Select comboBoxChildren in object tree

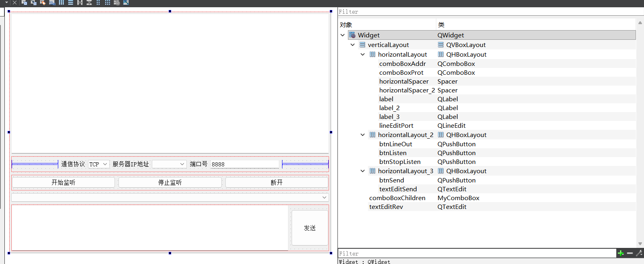tap(397, 198)
